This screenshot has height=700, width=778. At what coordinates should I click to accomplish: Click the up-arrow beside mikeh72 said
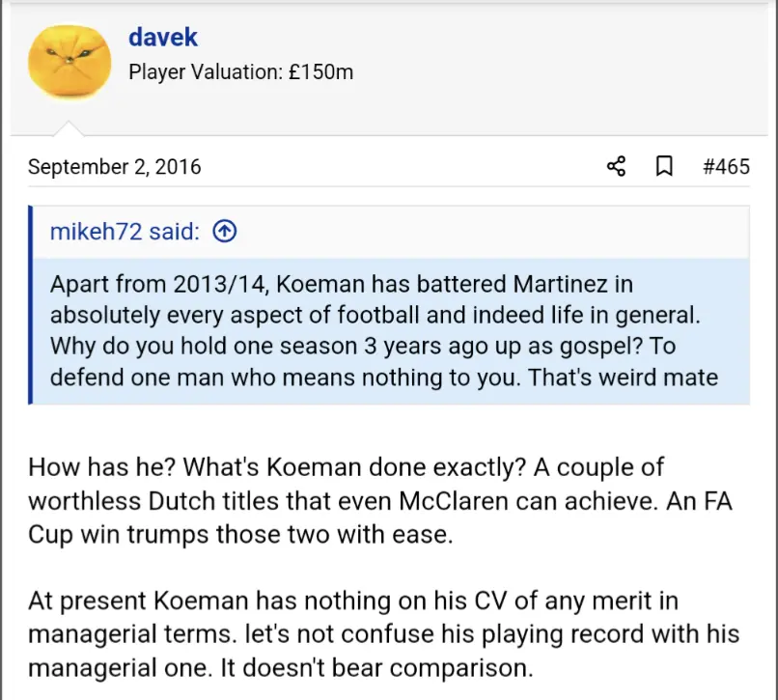[x=224, y=231]
